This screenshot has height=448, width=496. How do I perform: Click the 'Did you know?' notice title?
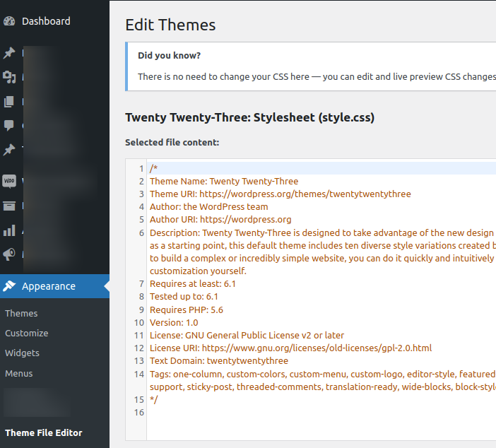tap(170, 55)
